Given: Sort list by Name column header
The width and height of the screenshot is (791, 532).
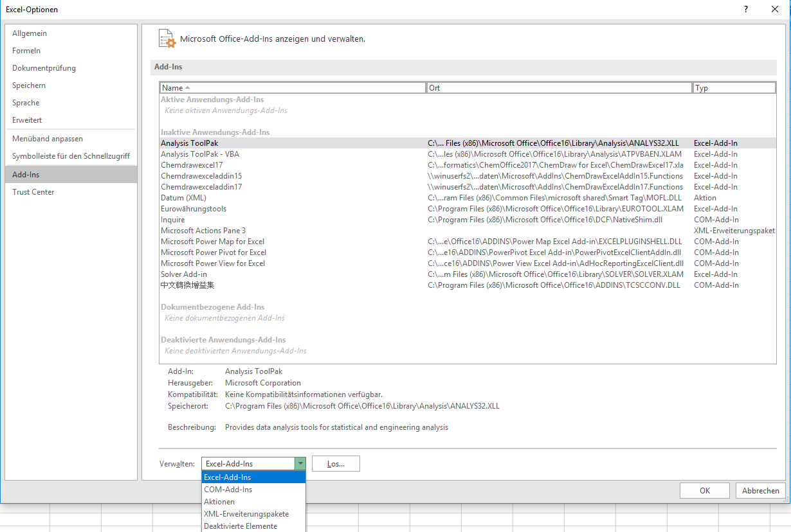Looking at the screenshot, I should coord(293,88).
